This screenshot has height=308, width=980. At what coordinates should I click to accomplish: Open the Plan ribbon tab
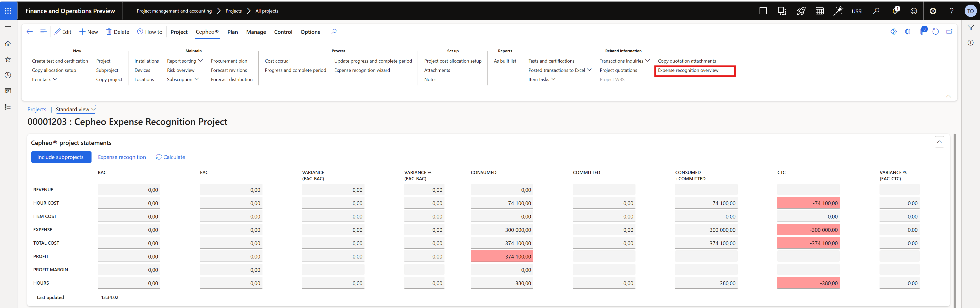[x=233, y=32]
